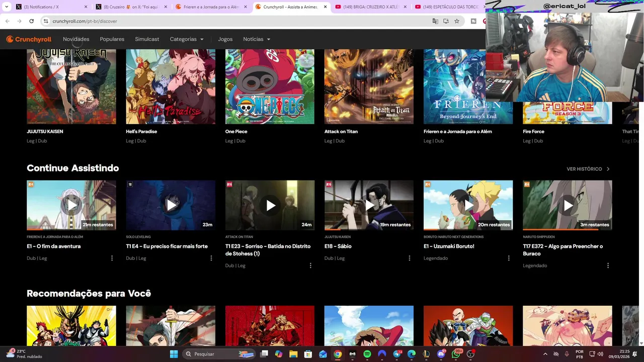Play Naruto Shippuden T17 E372 episode
644x362 pixels.
[x=568, y=205]
